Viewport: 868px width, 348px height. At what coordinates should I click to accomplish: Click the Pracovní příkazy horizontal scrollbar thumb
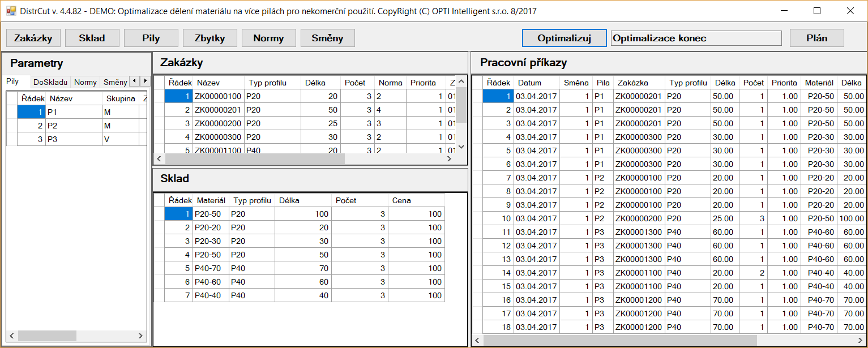click(620, 340)
